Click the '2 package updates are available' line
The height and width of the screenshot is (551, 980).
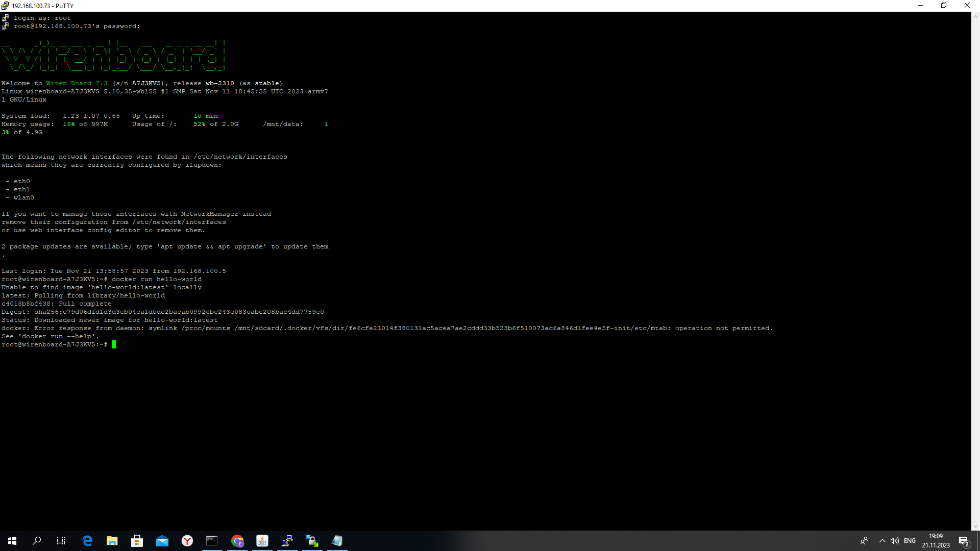pos(165,246)
